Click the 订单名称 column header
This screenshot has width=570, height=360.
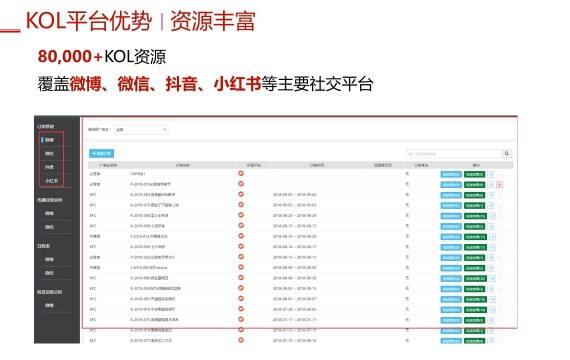(x=183, y=165)
